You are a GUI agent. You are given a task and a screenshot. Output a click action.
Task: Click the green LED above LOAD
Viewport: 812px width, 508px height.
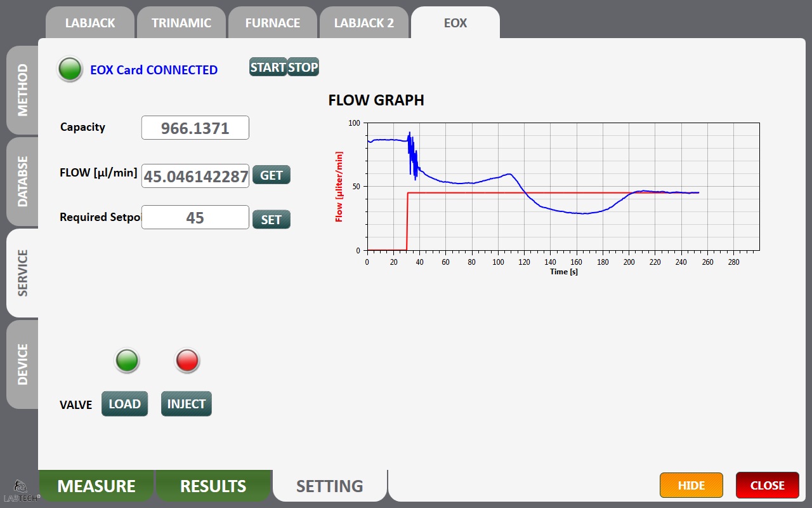[127, 360]
